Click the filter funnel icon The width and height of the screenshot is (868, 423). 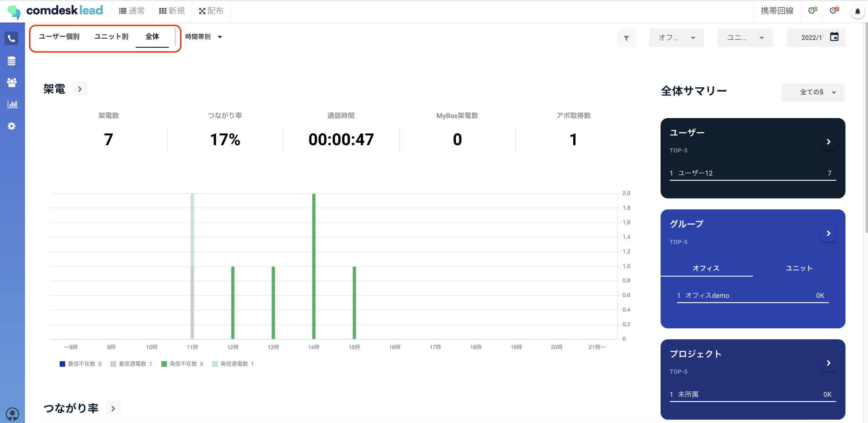point(626,38)
